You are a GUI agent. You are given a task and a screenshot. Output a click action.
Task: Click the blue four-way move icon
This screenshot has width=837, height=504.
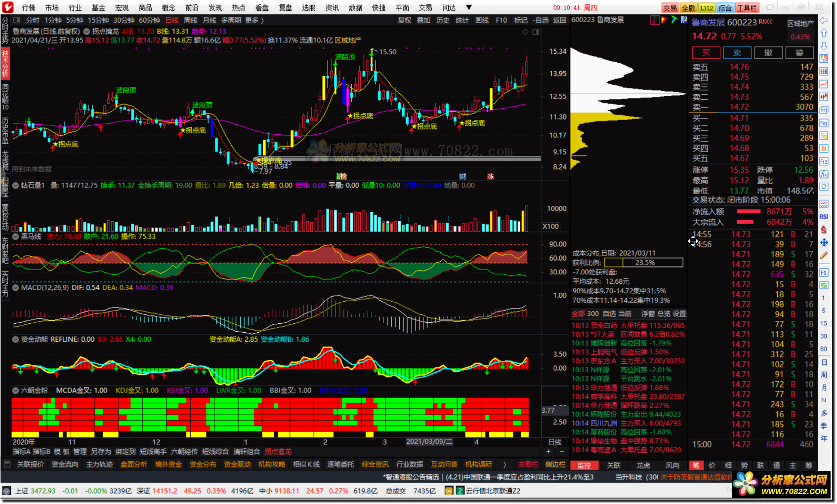tap(824, 242)
